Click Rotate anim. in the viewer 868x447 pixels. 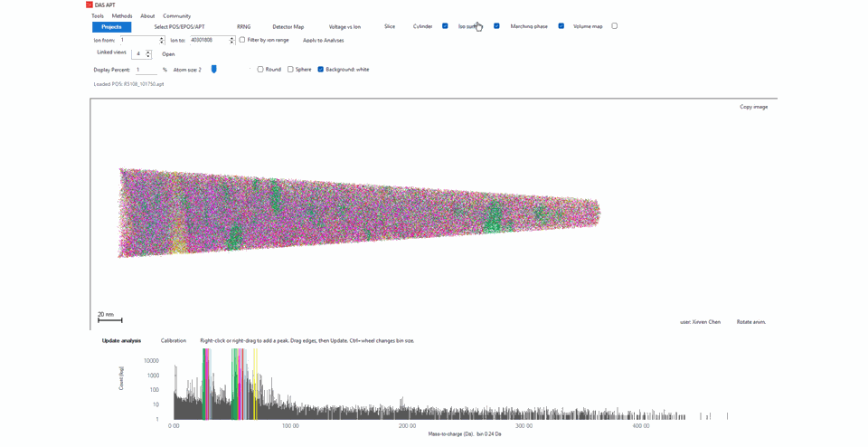(x=751, y=322)
